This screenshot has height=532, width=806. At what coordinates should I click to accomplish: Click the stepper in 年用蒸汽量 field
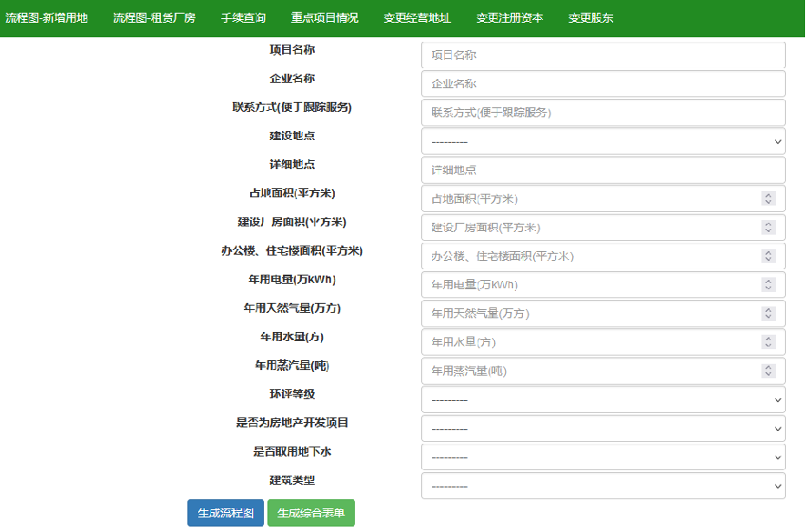pos(768,371)
